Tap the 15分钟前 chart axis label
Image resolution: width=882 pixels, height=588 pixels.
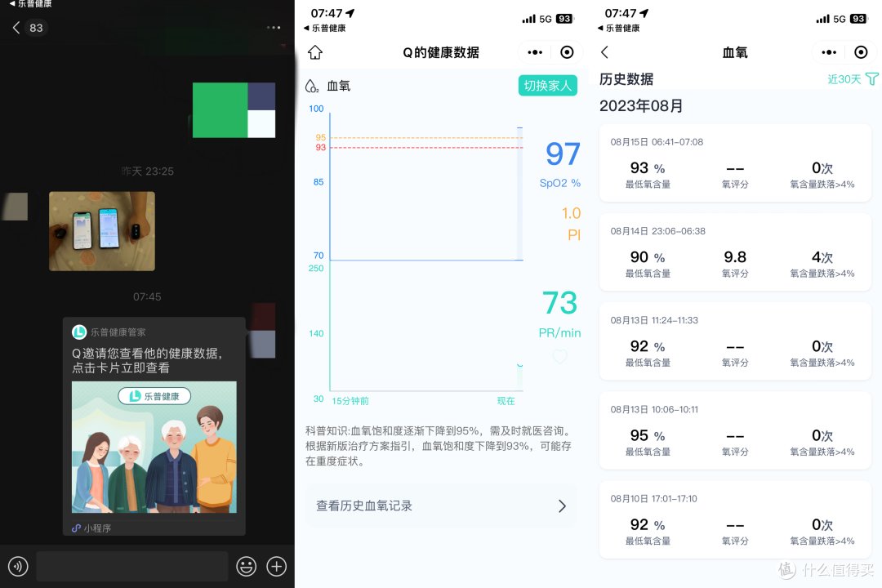[x=350, y=401]
